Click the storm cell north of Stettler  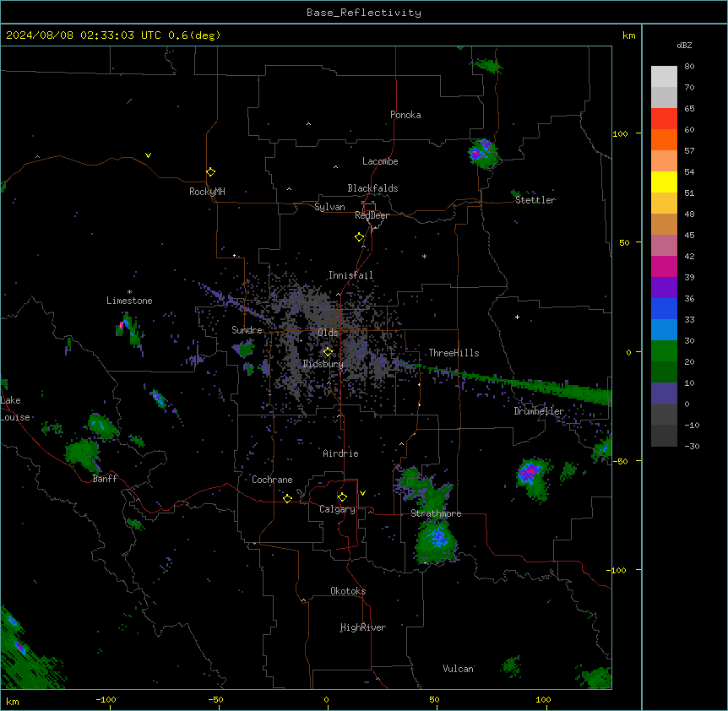coord(483,154)
